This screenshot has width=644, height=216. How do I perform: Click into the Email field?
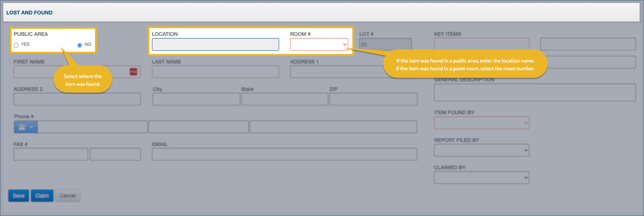(x=284, y=154)
